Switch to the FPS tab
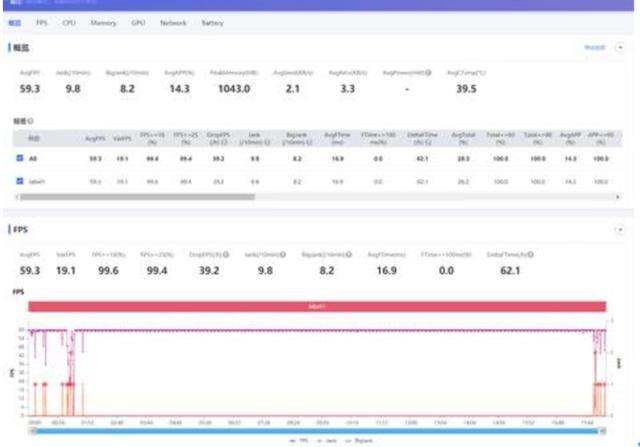Screen dimensions: 640x447 pyautogui.click(x=41, y=21)
